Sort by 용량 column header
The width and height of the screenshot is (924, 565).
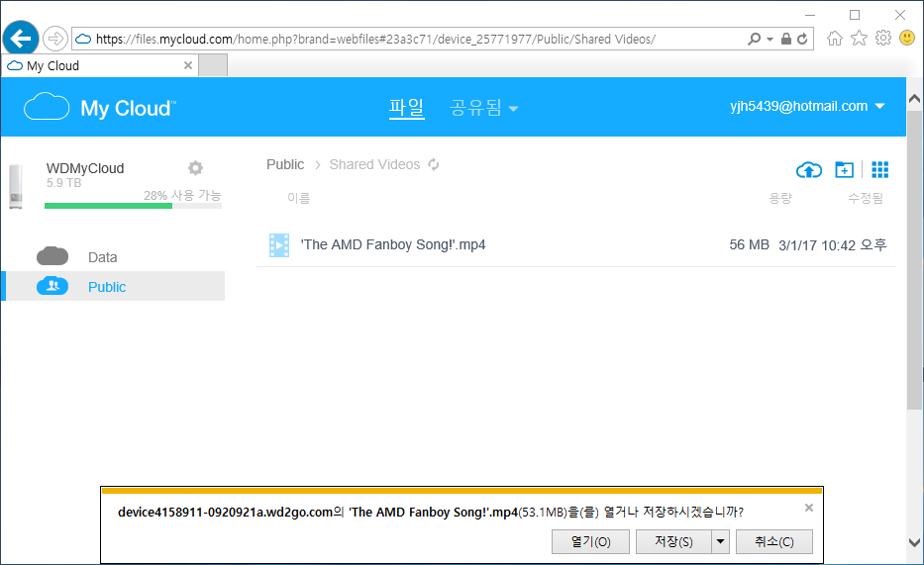pyautogui.click(x=780, y=198)
